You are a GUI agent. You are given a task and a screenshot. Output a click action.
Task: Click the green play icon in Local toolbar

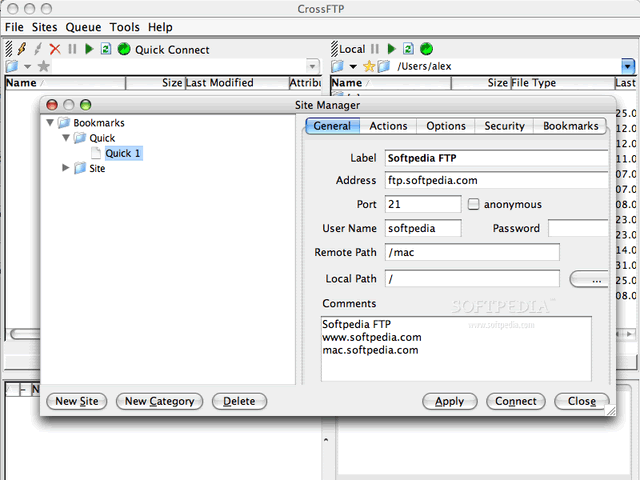pos(391,49)
